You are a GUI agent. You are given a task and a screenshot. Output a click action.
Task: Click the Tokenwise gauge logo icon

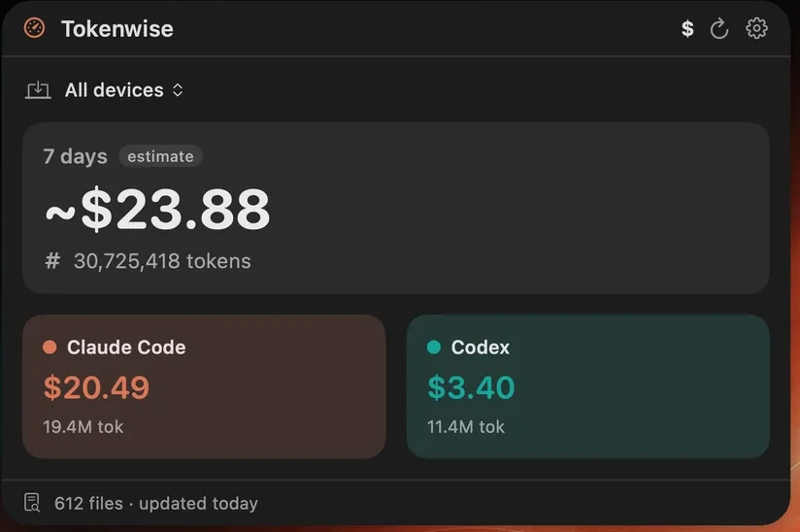pyautogui.click(x=34, y=28)
